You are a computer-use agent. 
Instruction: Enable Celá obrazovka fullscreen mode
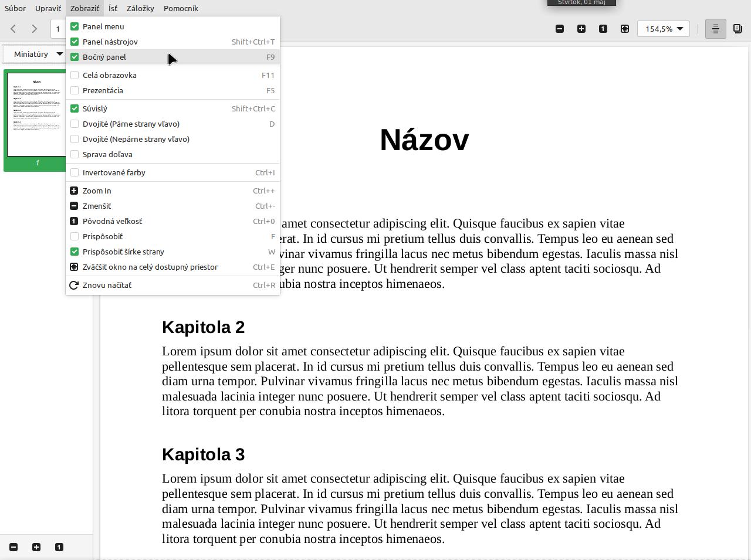click(x=172, y=75)
